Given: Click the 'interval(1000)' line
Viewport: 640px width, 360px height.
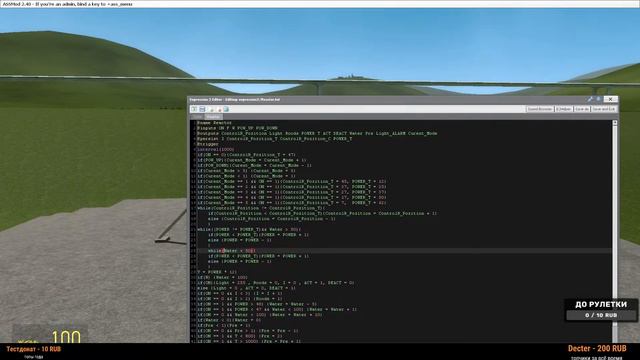Looking at the screenshot, I should [216, 149].
